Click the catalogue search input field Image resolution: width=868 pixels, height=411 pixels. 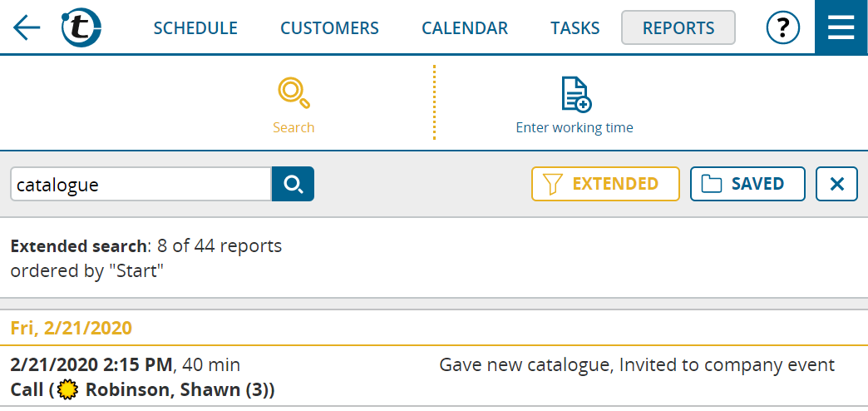141,184
